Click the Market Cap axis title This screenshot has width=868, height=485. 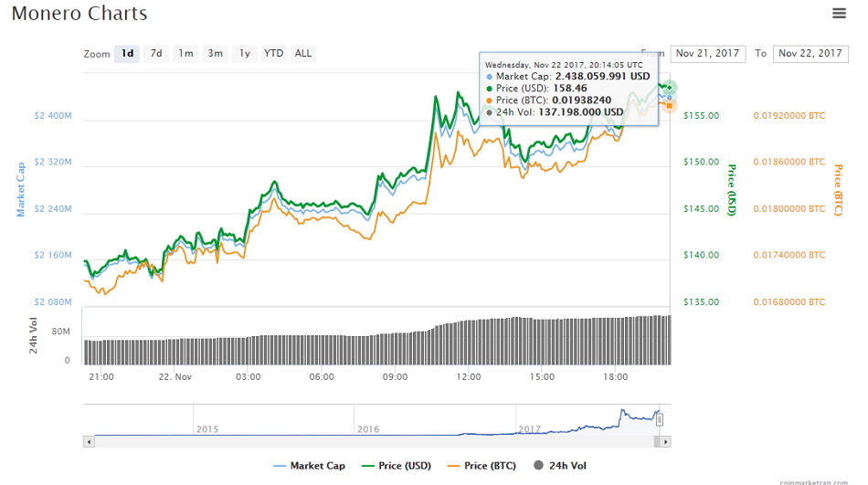tap(21, 189)
